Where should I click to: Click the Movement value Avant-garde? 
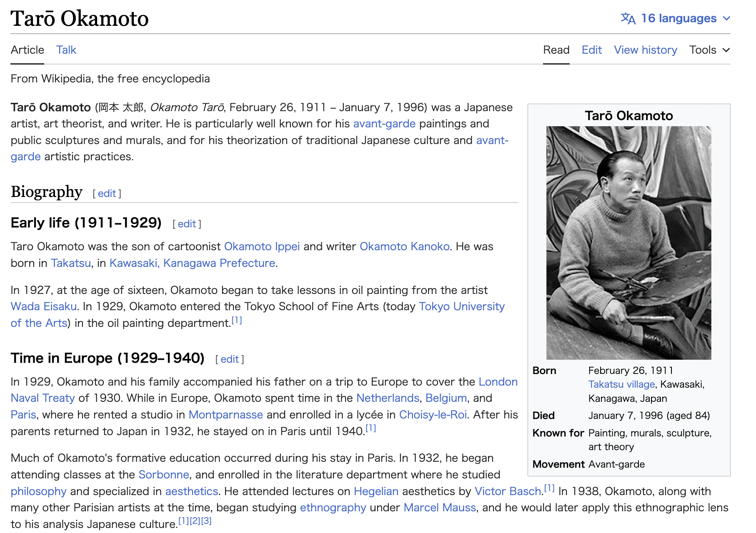tap(616, 464)
